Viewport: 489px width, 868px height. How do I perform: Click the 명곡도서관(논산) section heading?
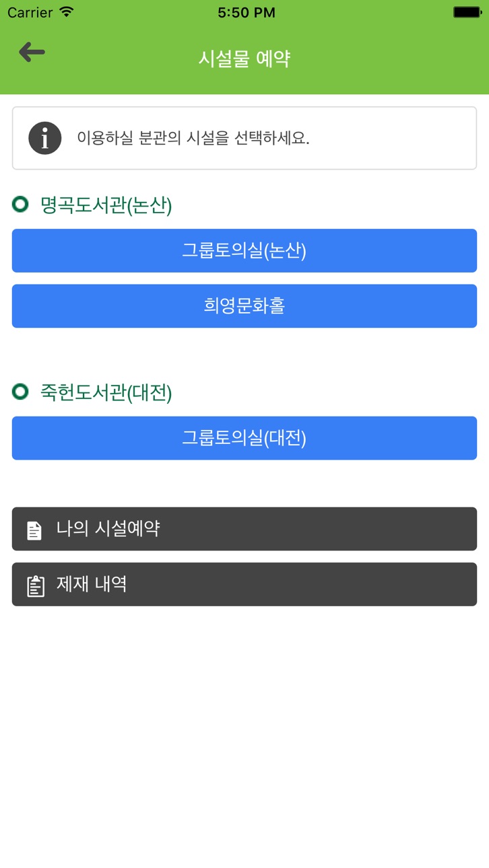click(x=106, y=205)
